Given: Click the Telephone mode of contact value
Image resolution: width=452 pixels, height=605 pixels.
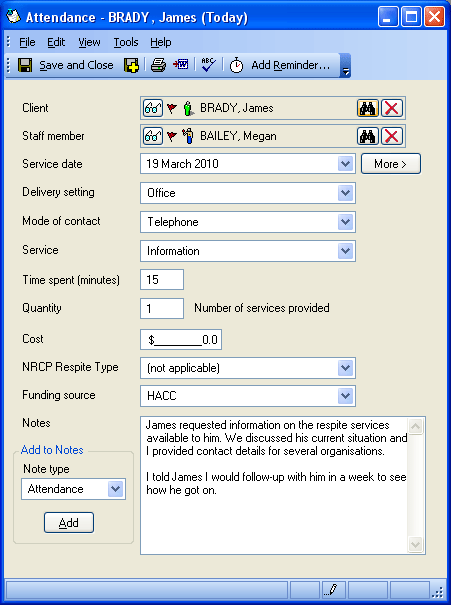Looking at the screenshot, I should click(x=173, y=222).
